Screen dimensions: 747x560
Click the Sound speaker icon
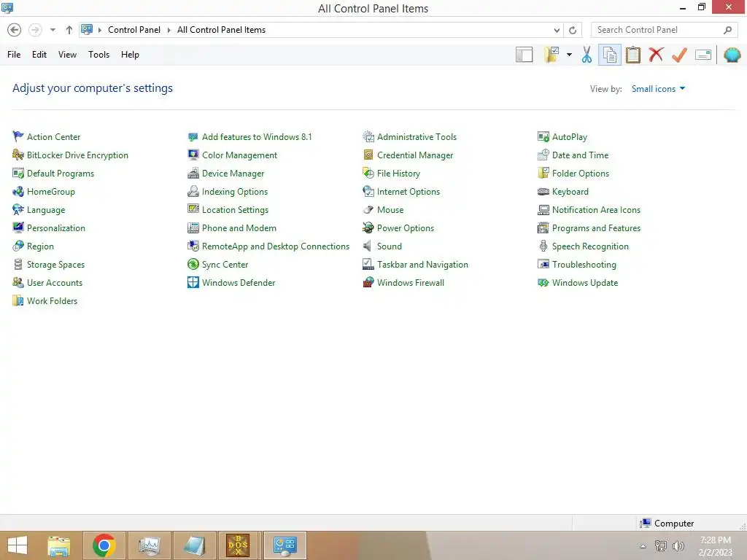click(x=368, y=246)
